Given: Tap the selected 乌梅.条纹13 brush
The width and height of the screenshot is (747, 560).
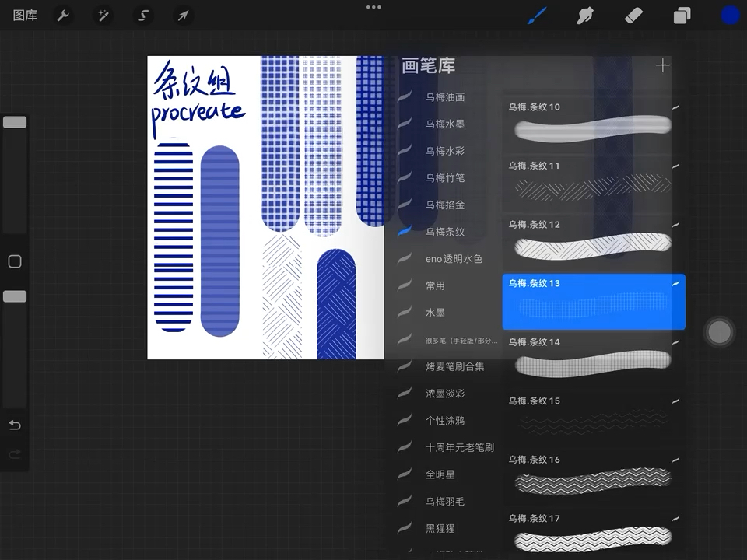Looking at the screenshot, I should (594, 302).
